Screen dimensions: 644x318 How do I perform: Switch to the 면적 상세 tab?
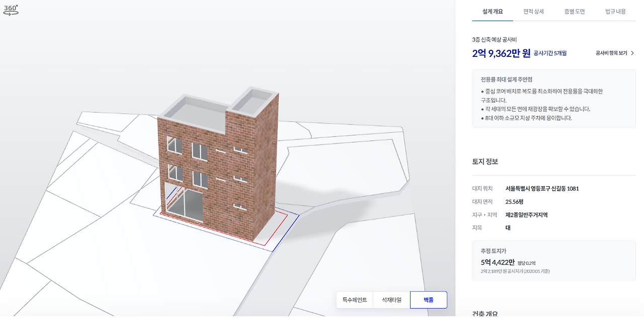[533, 11]
